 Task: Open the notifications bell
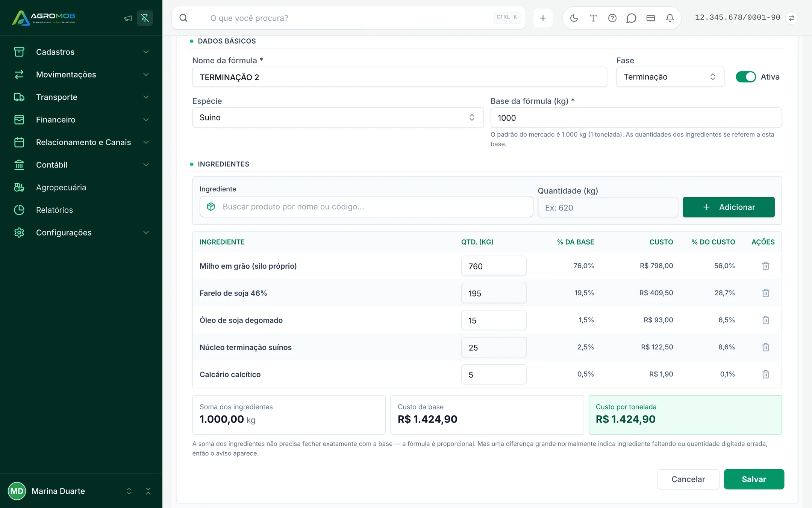670,18
